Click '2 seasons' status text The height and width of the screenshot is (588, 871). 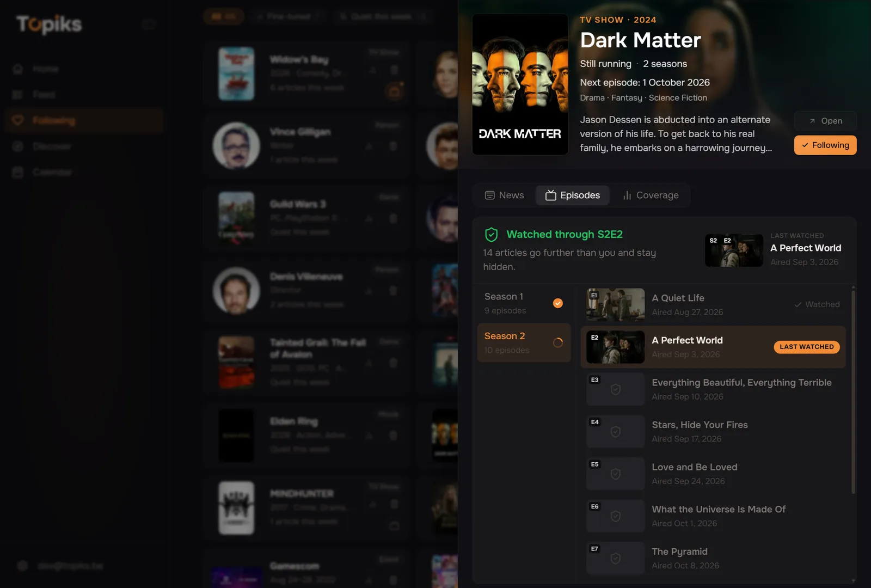[665, 64]
